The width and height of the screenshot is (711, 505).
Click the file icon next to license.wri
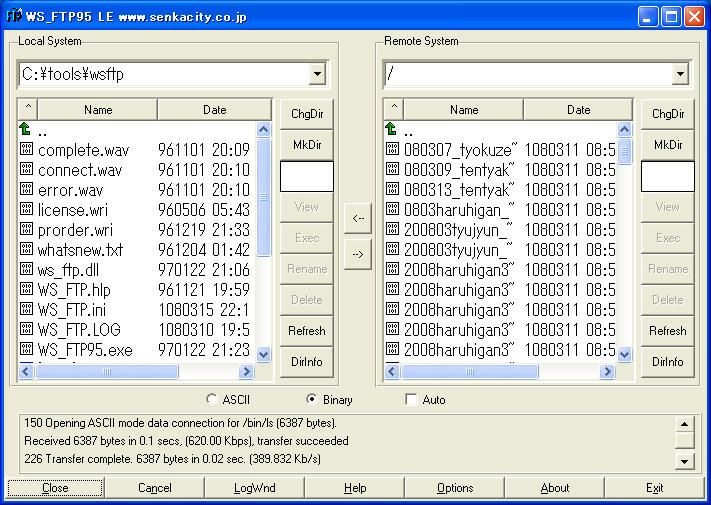pos(26,209)
